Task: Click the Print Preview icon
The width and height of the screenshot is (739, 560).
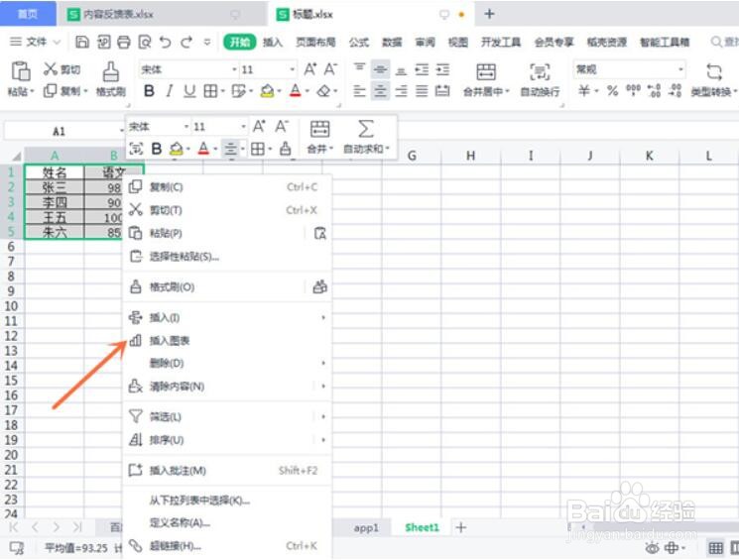Action: click(145, 42)
